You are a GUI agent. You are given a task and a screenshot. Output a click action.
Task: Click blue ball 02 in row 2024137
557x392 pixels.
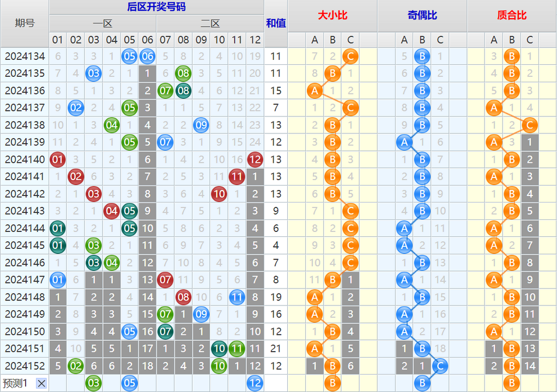click(x=76, y=108)
